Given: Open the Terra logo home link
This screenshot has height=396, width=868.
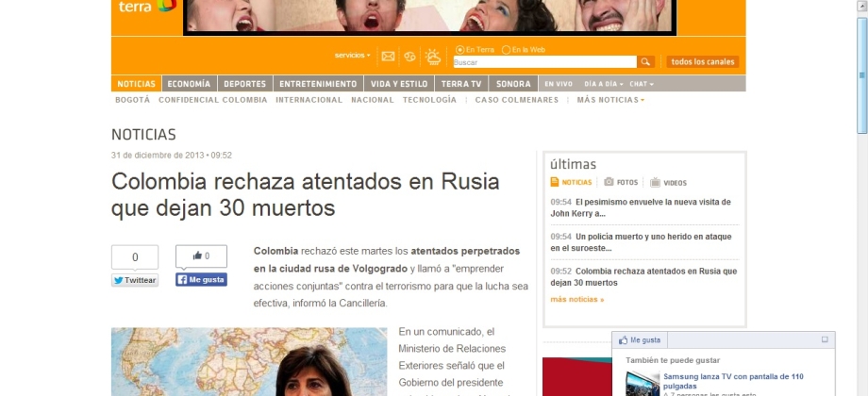Looking at the screenshot, I should tap(146, 6).
